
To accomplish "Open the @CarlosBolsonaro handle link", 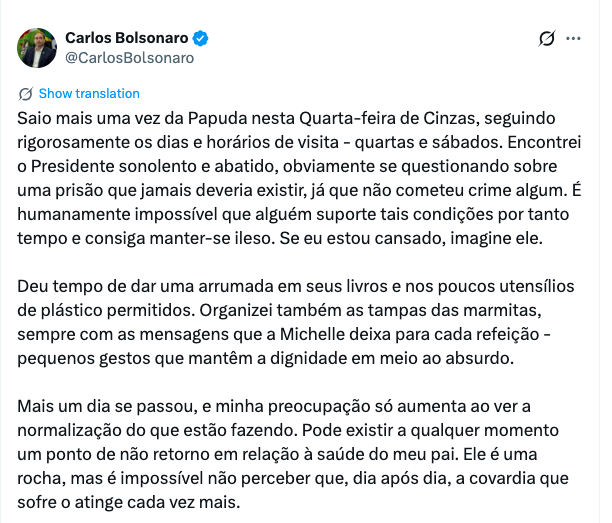I will [129, 57].
